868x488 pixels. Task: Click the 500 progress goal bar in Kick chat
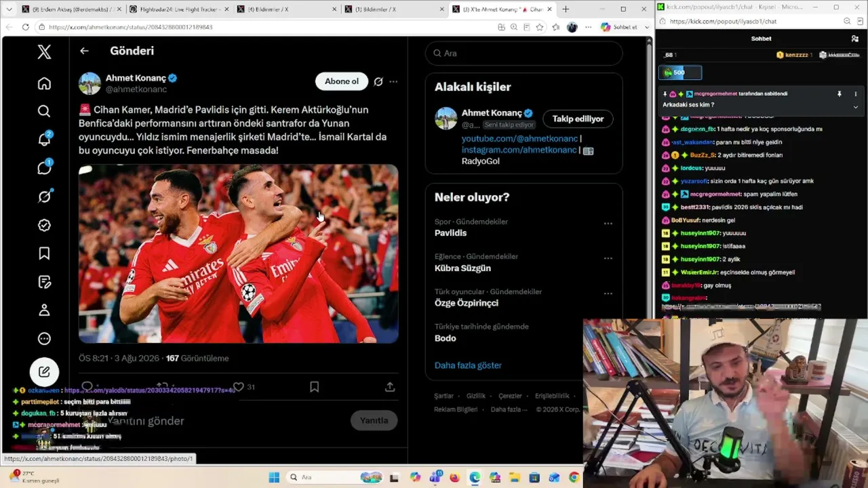(680, 73)
